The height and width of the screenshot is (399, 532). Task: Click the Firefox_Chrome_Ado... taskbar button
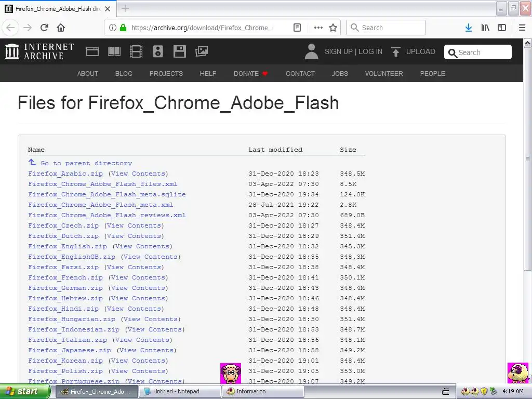(x=97, y=392)
